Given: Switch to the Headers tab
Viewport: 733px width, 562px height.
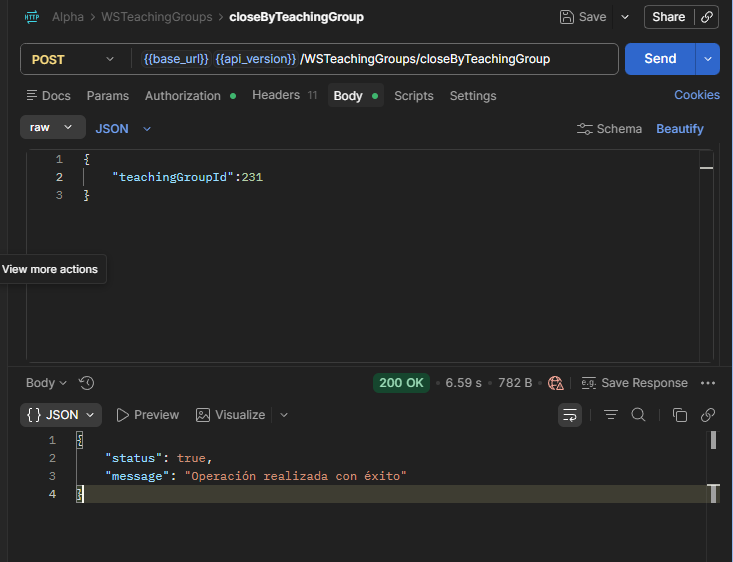Looking at the screenshot, I should pyautogui.click(x=284, y=95).
